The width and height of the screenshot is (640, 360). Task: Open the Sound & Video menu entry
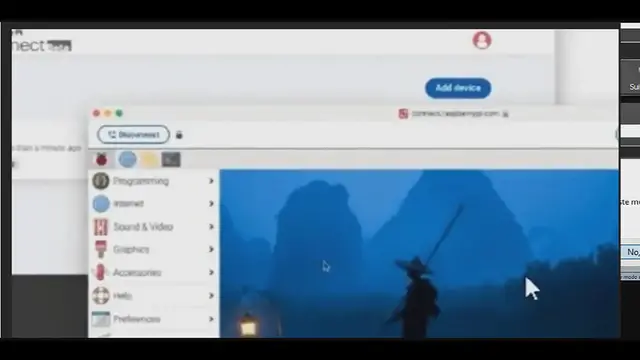pyautogui.click(x=154, y=227)
